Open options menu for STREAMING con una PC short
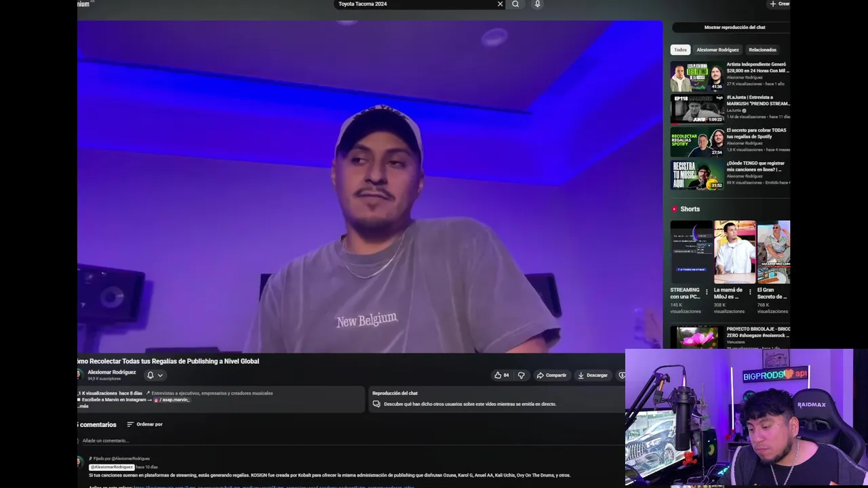 (707, 292)
